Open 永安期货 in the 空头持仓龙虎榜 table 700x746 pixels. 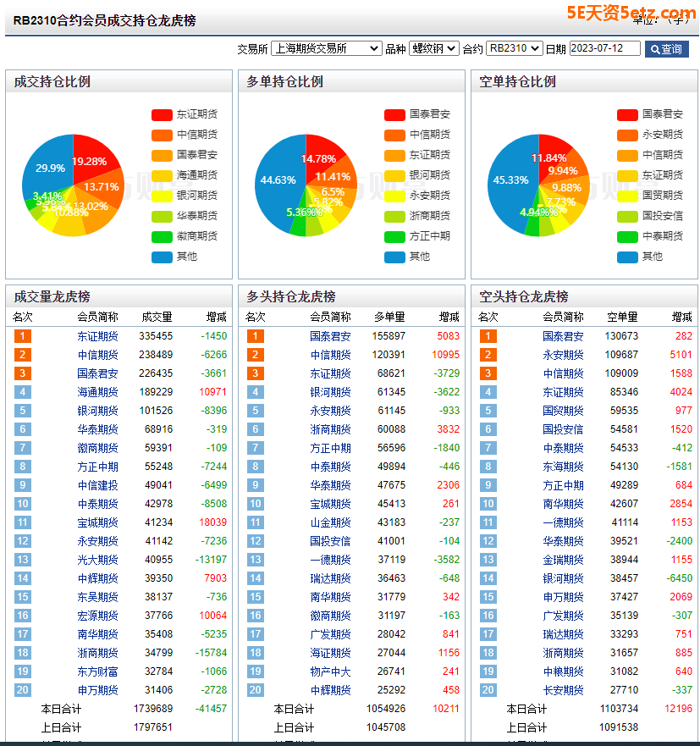(x=563, y=355)
